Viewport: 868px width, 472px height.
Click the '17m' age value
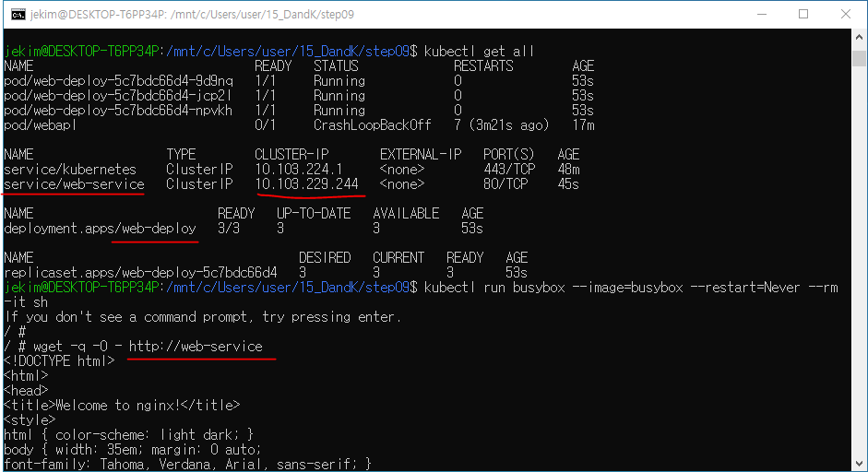[x=584, y=125]
